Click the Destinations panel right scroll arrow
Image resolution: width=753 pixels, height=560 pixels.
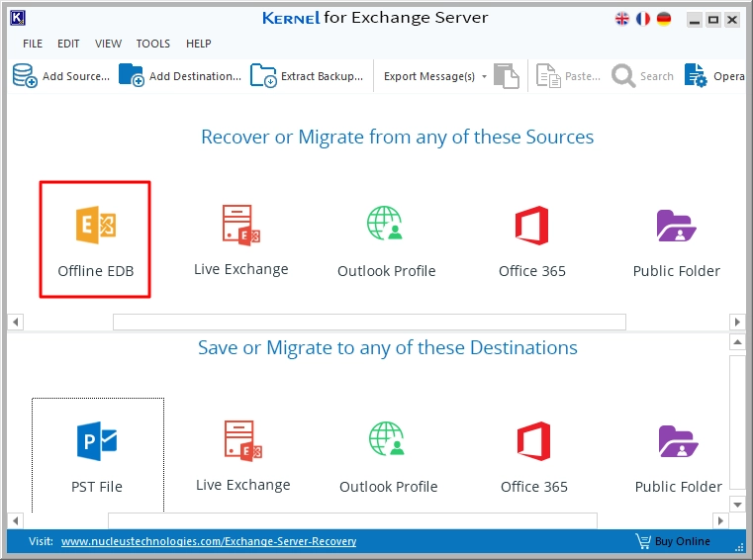pos(720,520)
